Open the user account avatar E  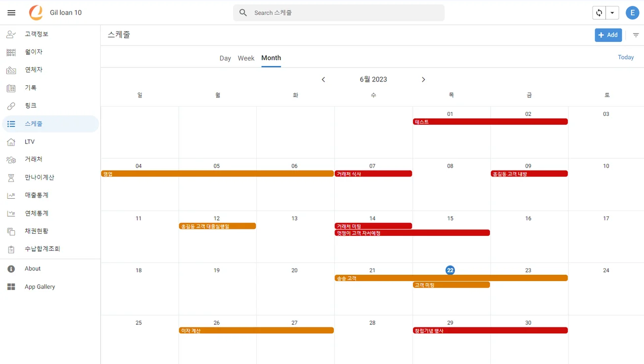pos(632,13)
